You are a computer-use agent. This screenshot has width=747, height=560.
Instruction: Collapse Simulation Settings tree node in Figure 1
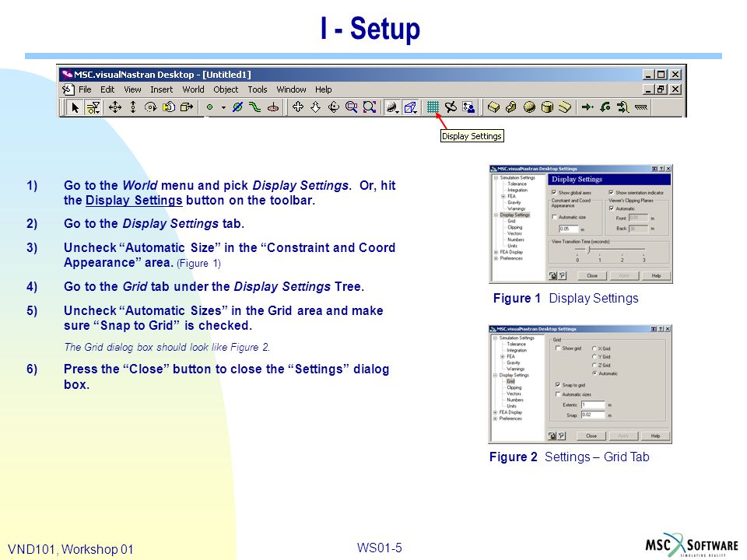[x=496, y=177]
